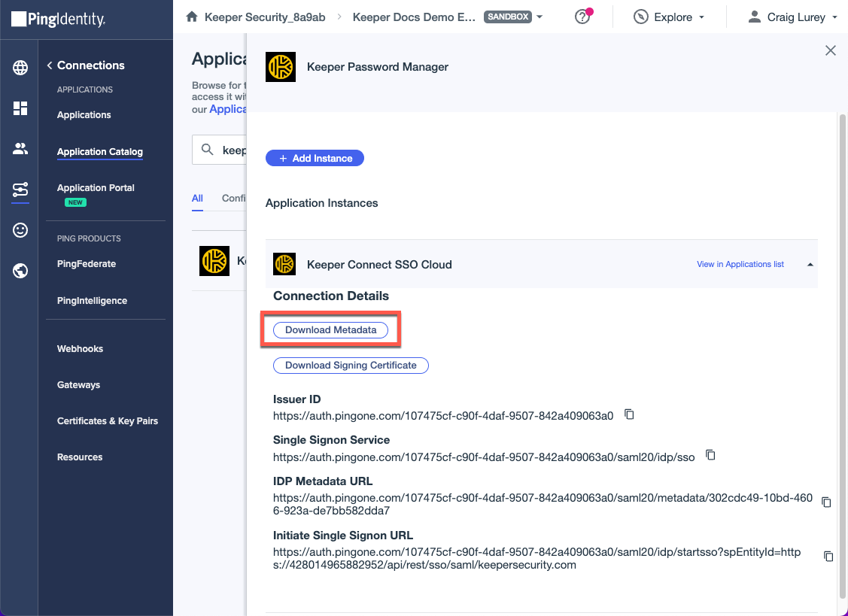Go back using Connections chevron

(50, 65)
